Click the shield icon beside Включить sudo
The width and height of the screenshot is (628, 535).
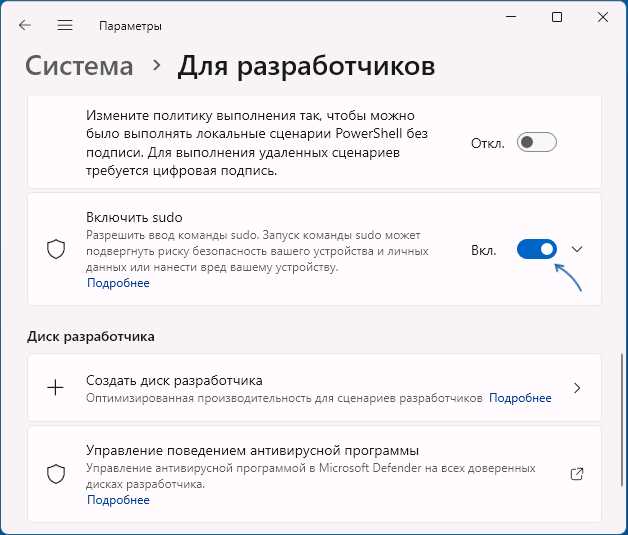pos(56,249)
